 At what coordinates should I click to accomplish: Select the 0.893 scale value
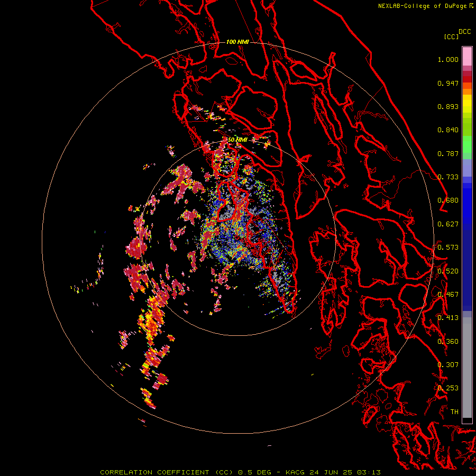[448, 106]
